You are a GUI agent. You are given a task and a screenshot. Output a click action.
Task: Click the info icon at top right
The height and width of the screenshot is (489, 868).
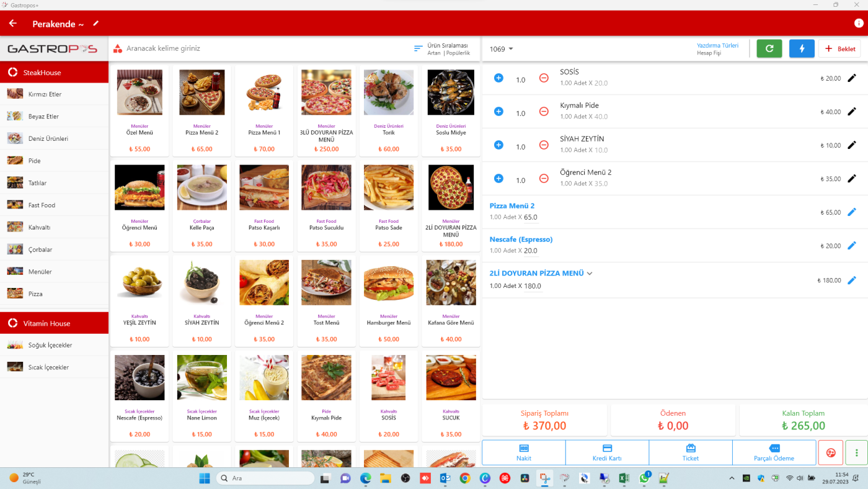coord(859,24)
